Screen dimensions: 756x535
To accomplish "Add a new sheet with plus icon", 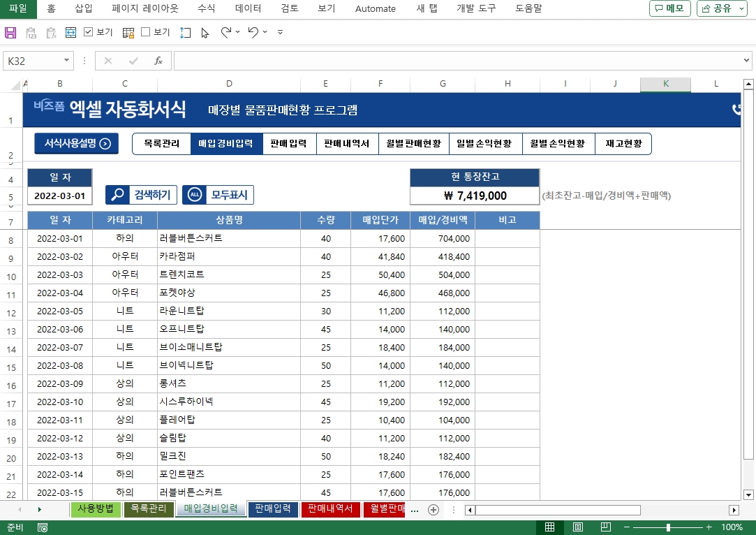I will pos(433,510).
